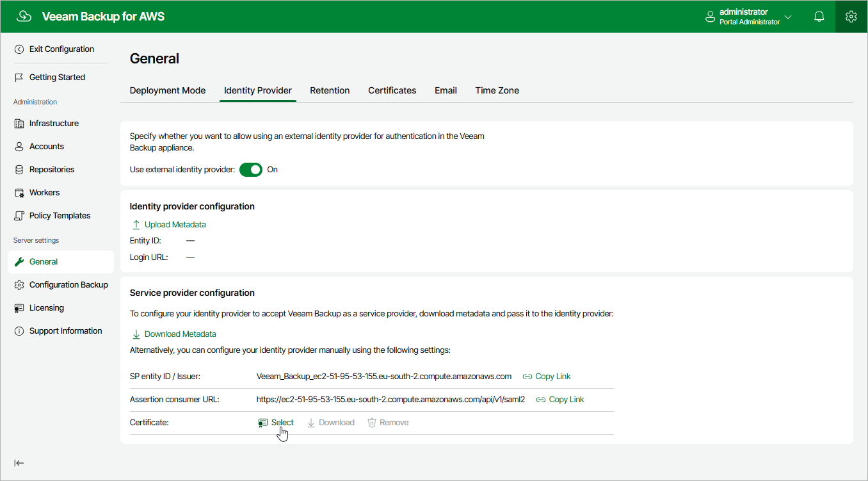Click the Support Information info icon

19,331
